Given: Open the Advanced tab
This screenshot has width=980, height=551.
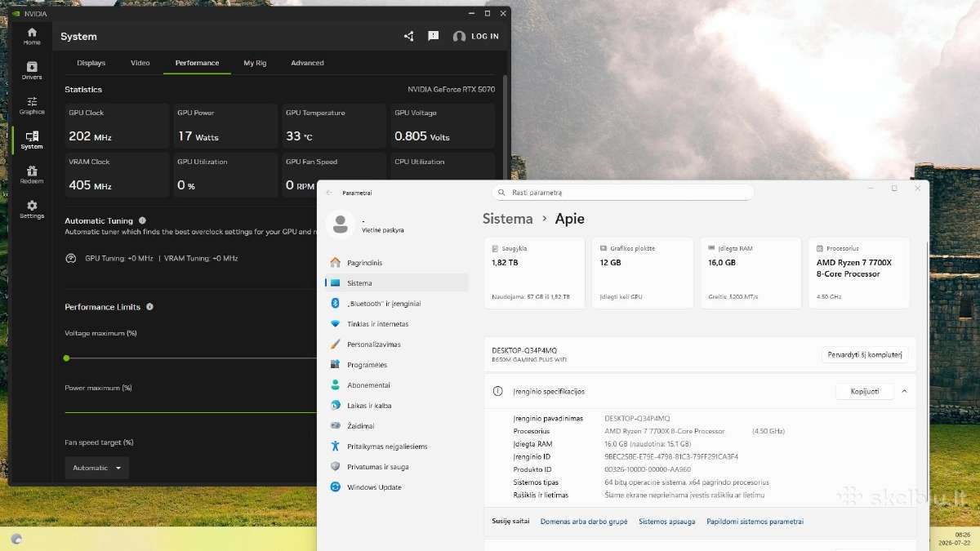Looking at the screenshot, I should 307,63.
